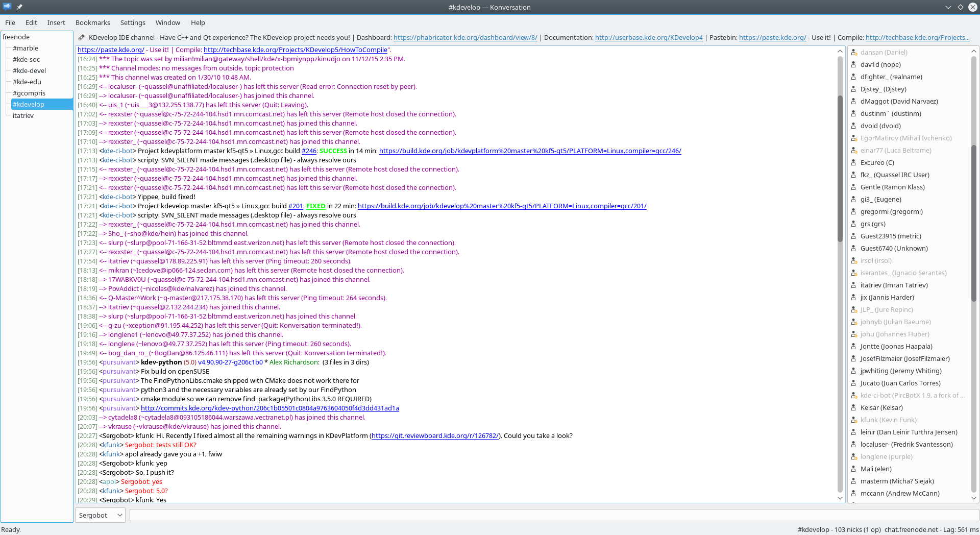The height and width of the screenshot is (535, 980).
Task: Click the chat log scroll-up arrow
Action: tap(840, 51)
